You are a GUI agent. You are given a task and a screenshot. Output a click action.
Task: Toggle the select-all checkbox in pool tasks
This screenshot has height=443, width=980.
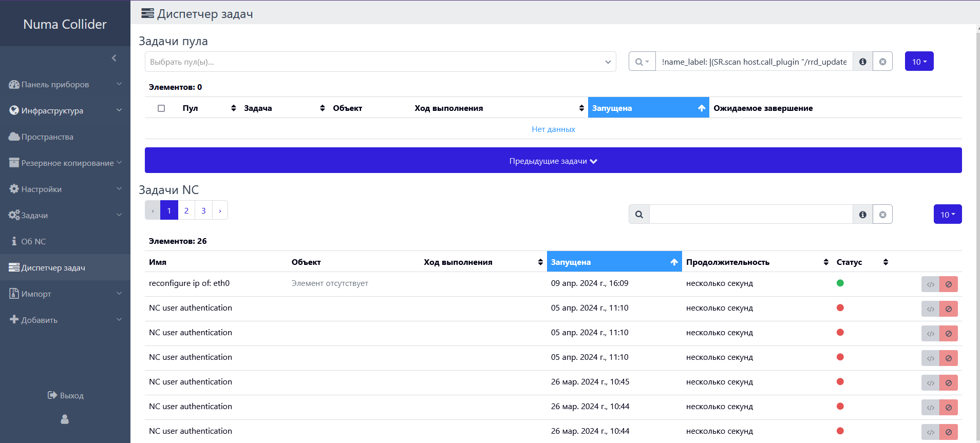[161, 108]
